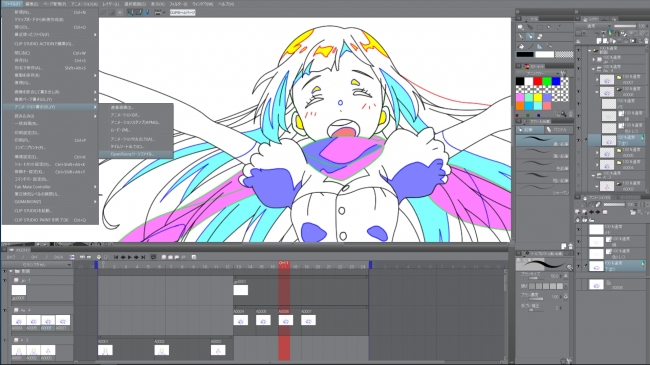The height and width of the screenshot is (365, 650).
Task: Collapse the A0006 layer folder
Action: (597, 91)
